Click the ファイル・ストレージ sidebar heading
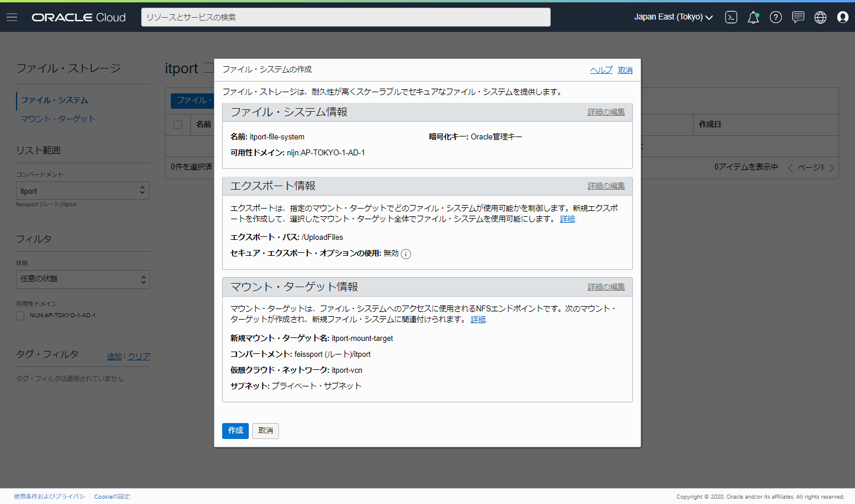The width and height of the screenshot is (855, 504). pos(68,69)
